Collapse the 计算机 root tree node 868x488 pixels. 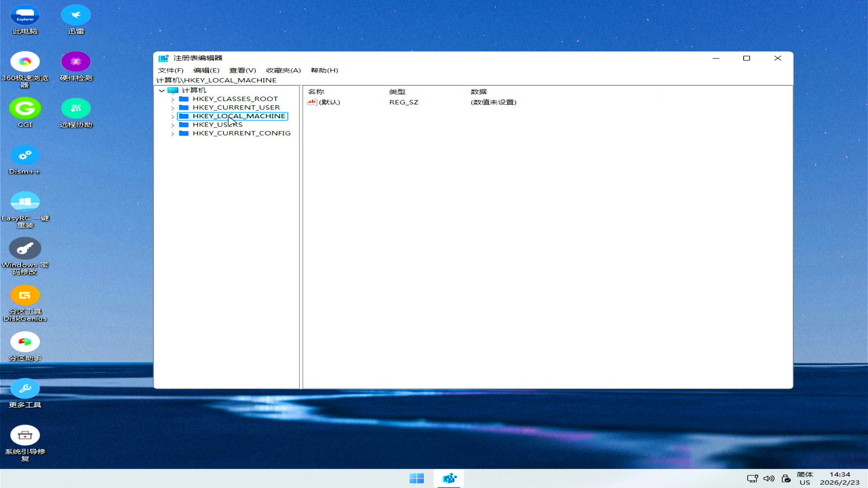pos(161,90)
